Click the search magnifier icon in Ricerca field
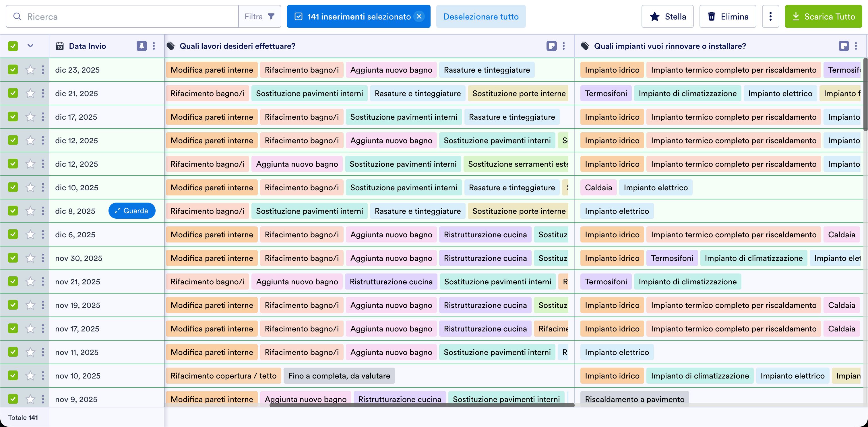868x427 pixels. pos(18,16)
